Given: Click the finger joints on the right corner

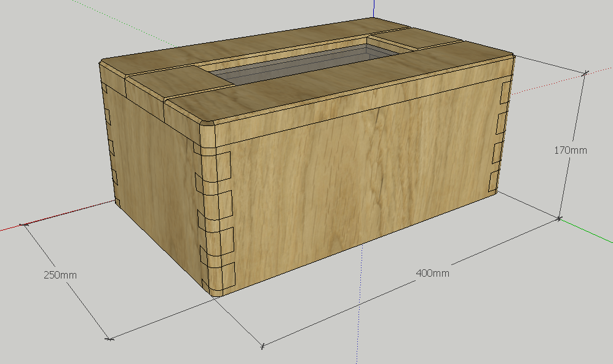Looking at the screenshot, I should coord(500,137).
